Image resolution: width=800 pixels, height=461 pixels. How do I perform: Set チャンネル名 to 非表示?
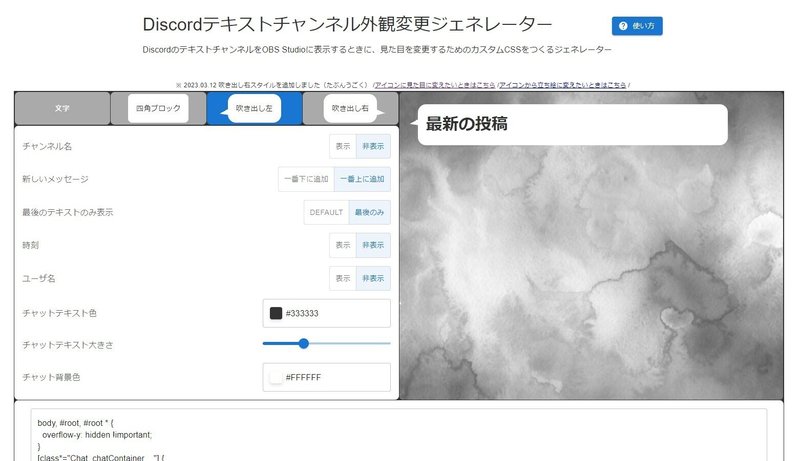click(x=373, y=146)
